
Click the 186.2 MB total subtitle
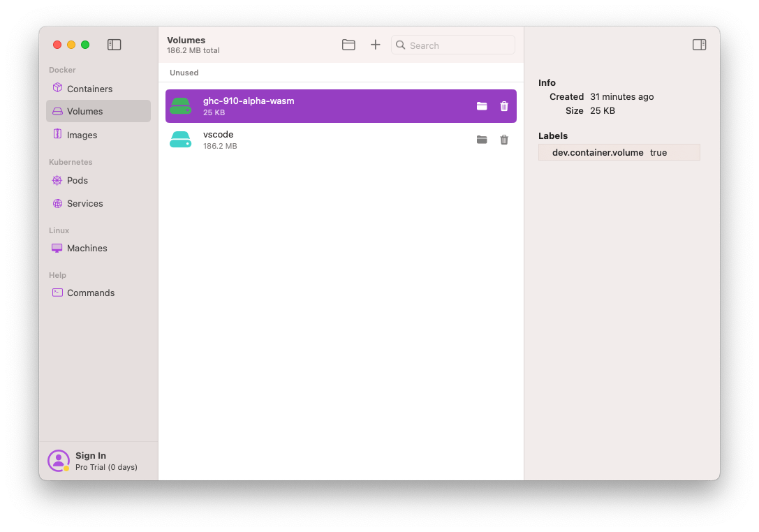193,50
